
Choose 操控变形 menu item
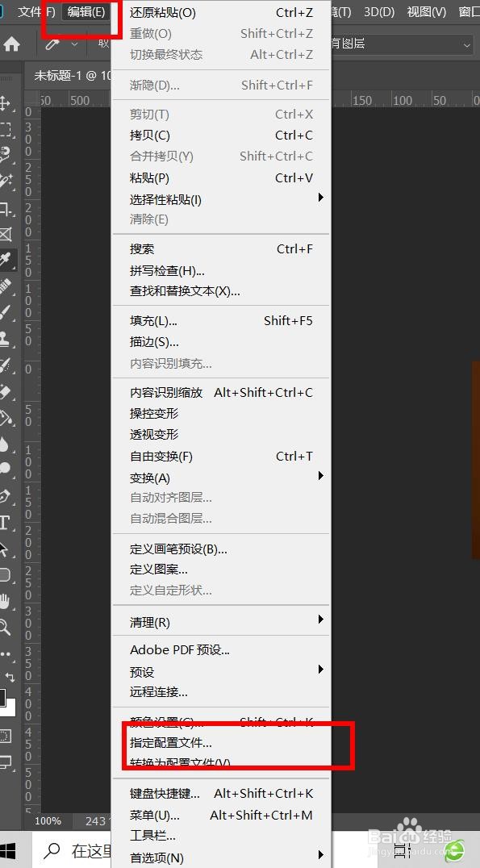(x=222, y=414)
